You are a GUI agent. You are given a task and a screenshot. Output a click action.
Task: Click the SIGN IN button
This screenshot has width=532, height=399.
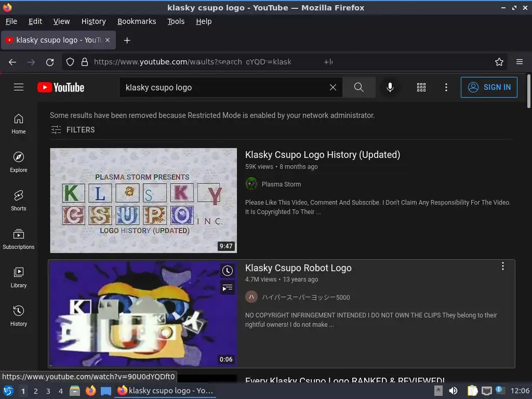[x=489, y=87]
